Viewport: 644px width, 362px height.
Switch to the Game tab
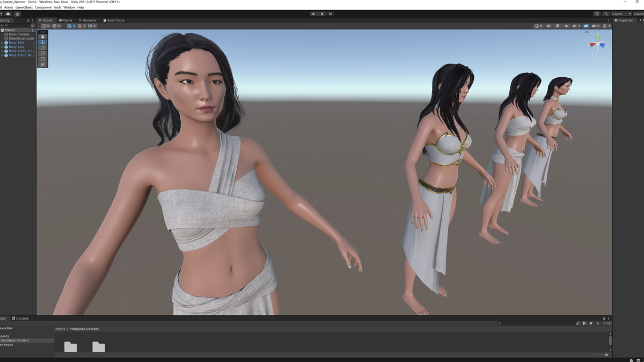pyautogui.click(x=65, y=20)
